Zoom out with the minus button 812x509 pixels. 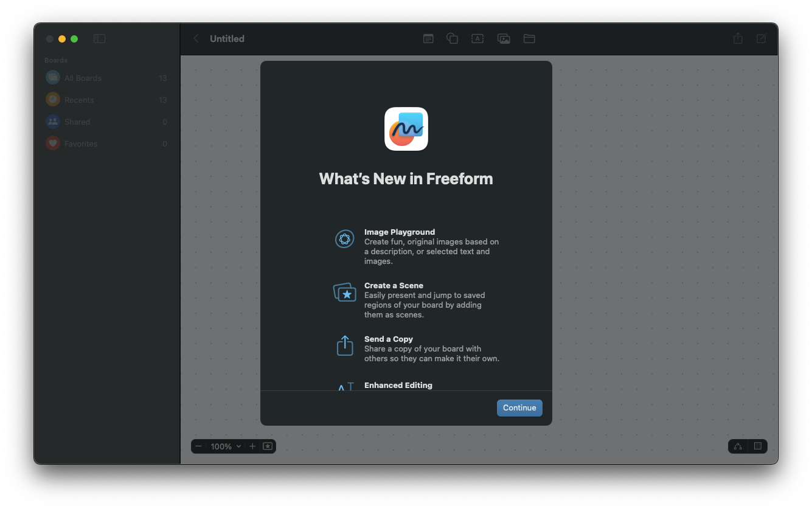pos(198,446)
